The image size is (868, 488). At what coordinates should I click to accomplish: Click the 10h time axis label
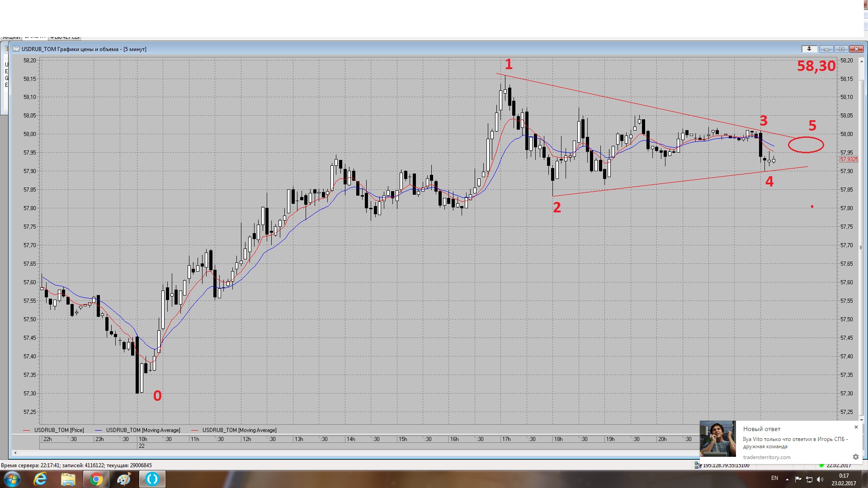(143, 439)
